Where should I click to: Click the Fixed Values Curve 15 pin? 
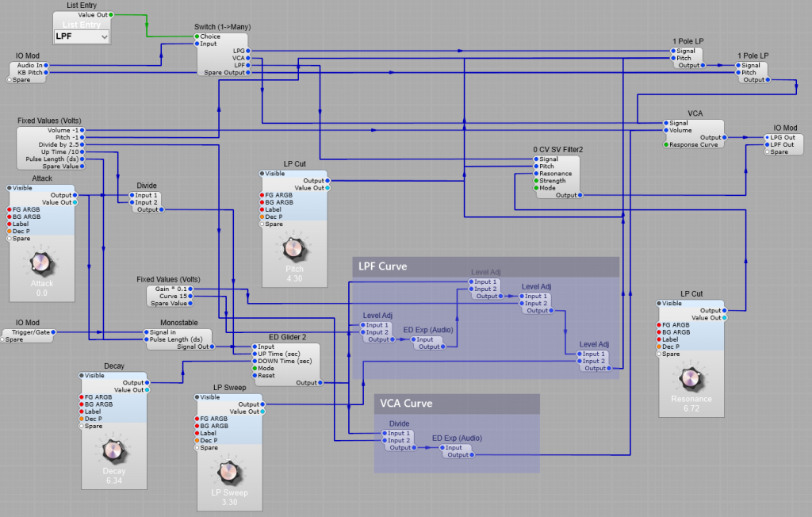(195, 296)
